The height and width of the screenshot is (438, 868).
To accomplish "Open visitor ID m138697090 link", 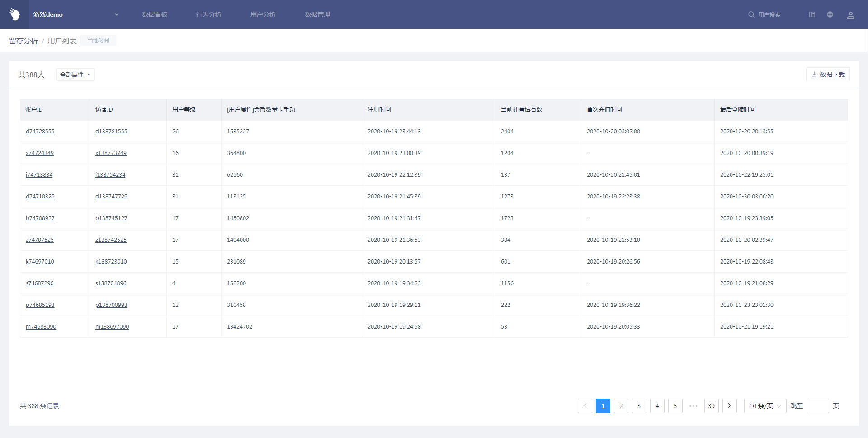I will tap(112, 327).
